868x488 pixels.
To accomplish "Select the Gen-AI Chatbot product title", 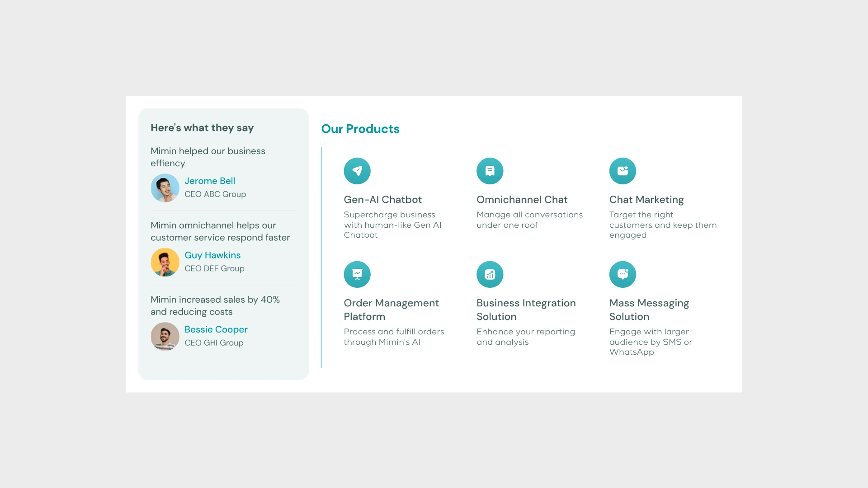I will pos(382,200).
